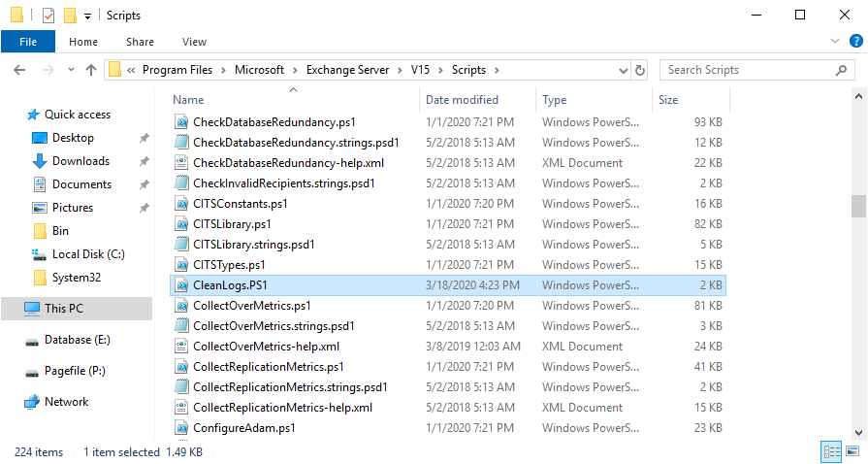Image resolution: width=868 pixels, height=464 pixels.
Task: Open the Customize Quick Access Toolbar dropdown
Action: point(87,17)
